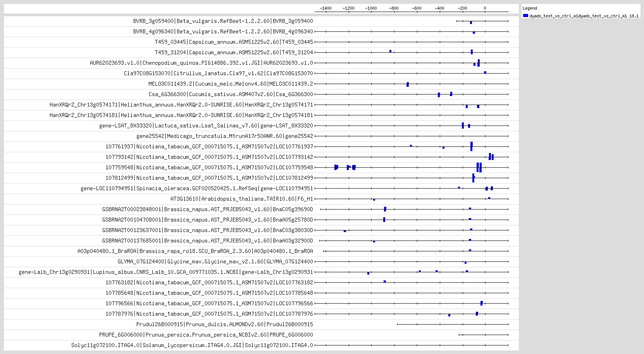Image resolution: width=644 pixels, height=354 pixels.
Task: Select the gene25542 Medicago truncatula label
Action: (224, 136)
